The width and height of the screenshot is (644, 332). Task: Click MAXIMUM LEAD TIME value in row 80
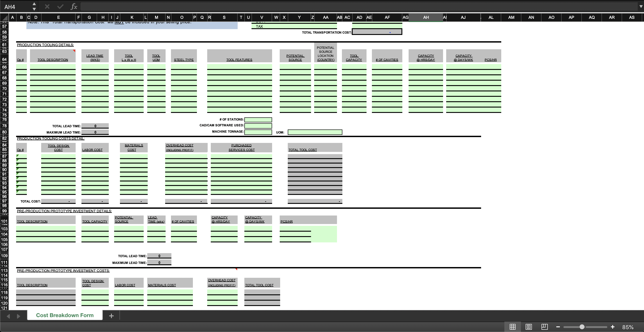[95, 132]
